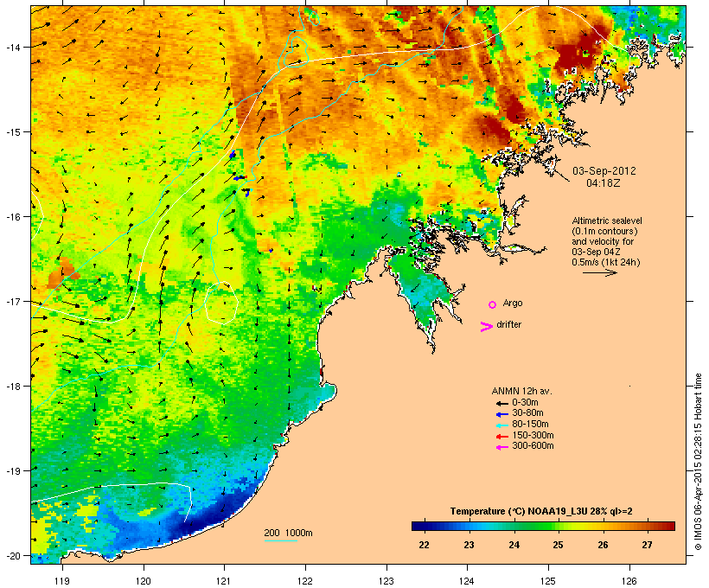
Task: Click the cyan 200 1000m isobath legend line
Action: click(280, 540)
